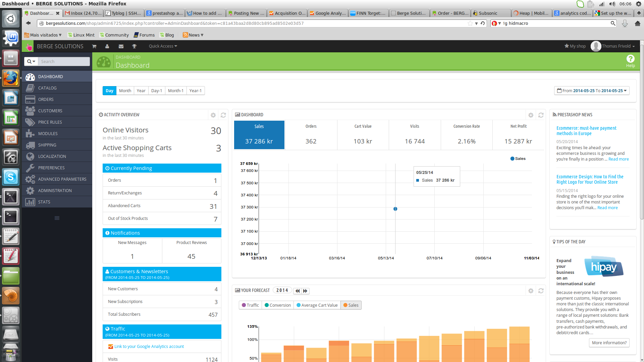Image resolution: width=644 pixels, height=362 pixels.
Task: Refresh the Dashboard sales panel
Action: pos(541,115)
